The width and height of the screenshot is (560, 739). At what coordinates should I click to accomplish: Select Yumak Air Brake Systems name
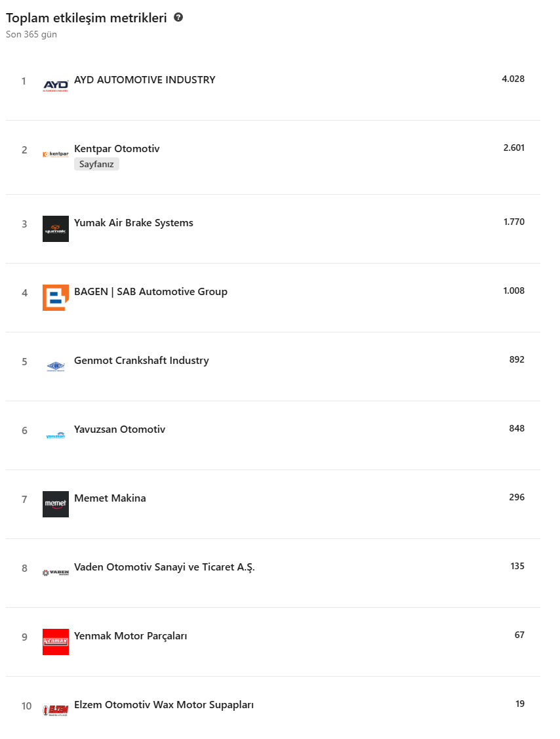coord(134,223)
